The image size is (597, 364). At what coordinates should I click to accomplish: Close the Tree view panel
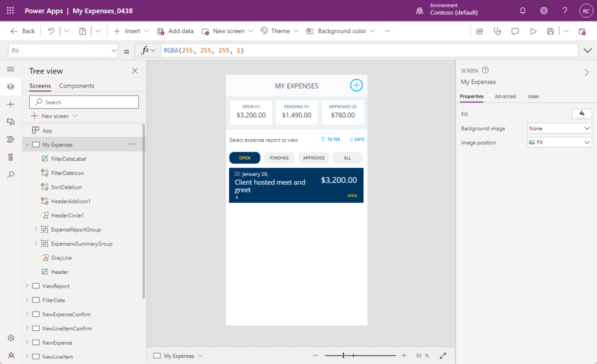point(135,70)
